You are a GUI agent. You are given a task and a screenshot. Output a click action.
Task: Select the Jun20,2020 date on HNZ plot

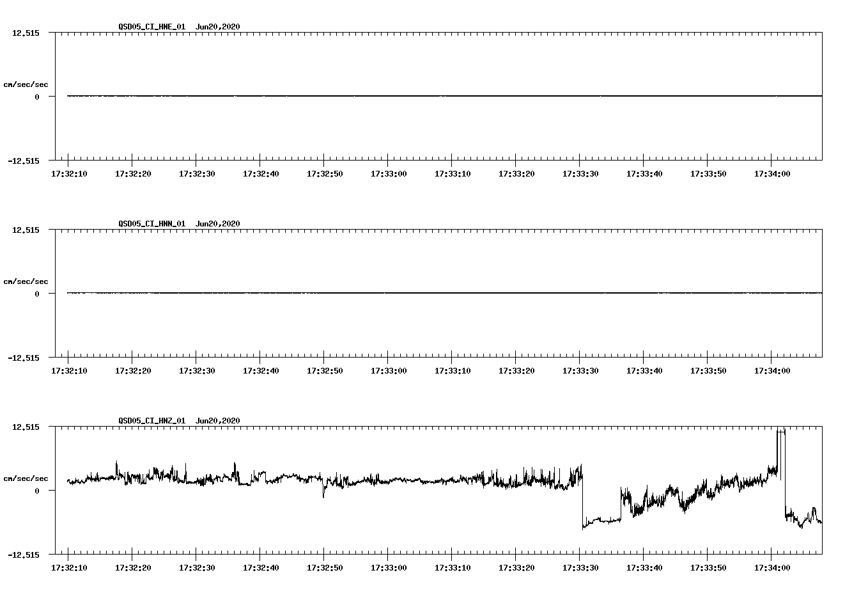[218, 420]
